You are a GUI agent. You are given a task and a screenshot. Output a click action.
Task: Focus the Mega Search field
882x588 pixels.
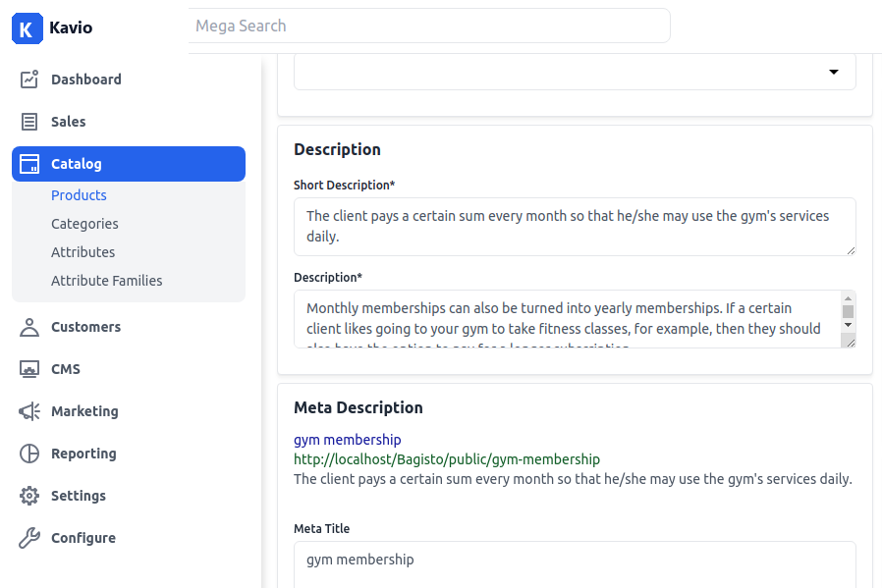pos(428,26)
